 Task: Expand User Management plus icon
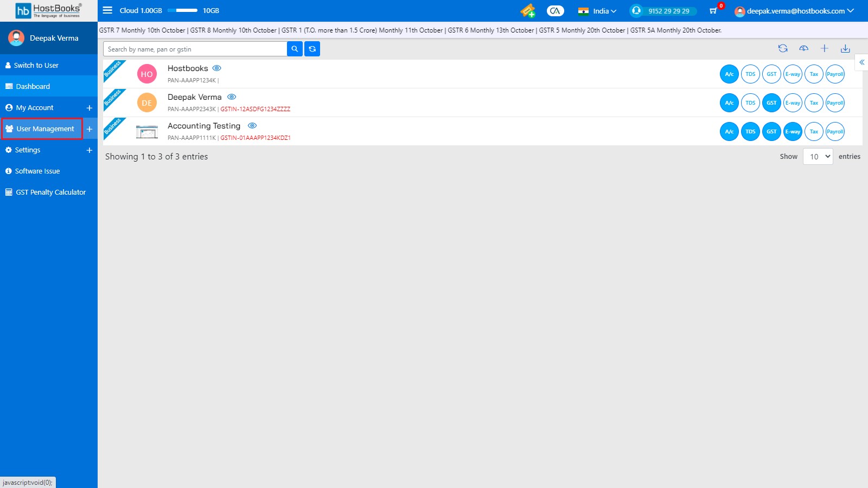coord(90,129)
